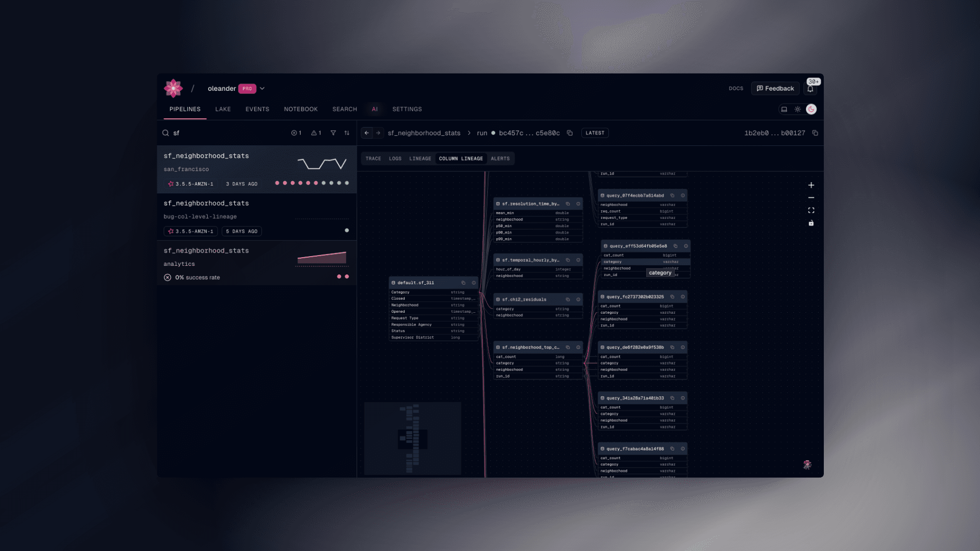Expand the oleander workspace dropdown

coord(262,88)
